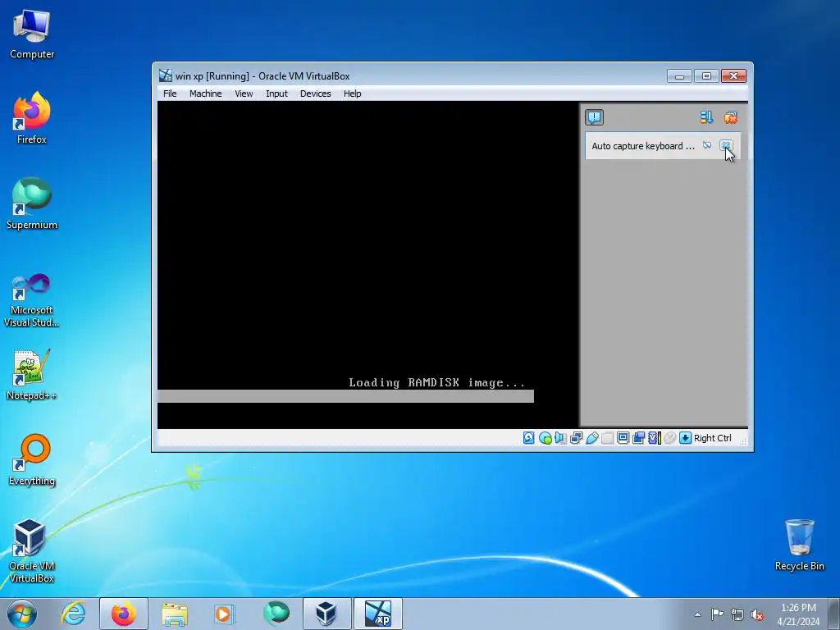Select the Supermium desktop shortcut
This screenshot has height=630, width=840.
32,204
